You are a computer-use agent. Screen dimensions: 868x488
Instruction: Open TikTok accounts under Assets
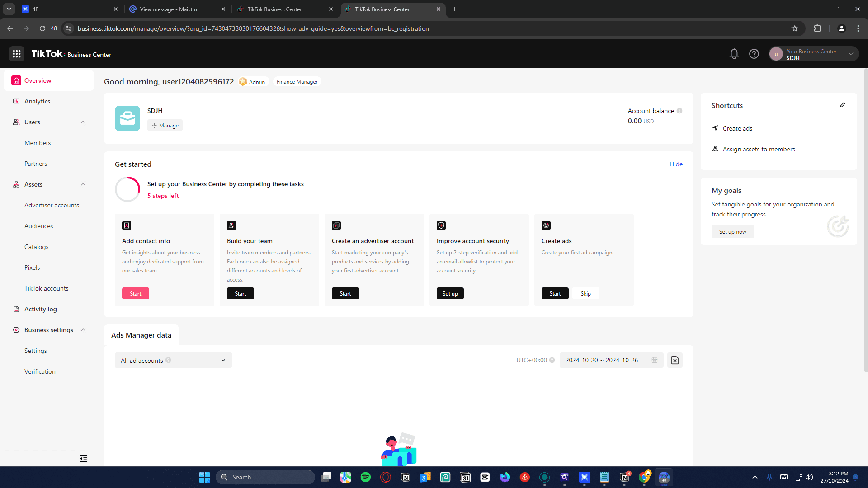click(x=46, y=288)
